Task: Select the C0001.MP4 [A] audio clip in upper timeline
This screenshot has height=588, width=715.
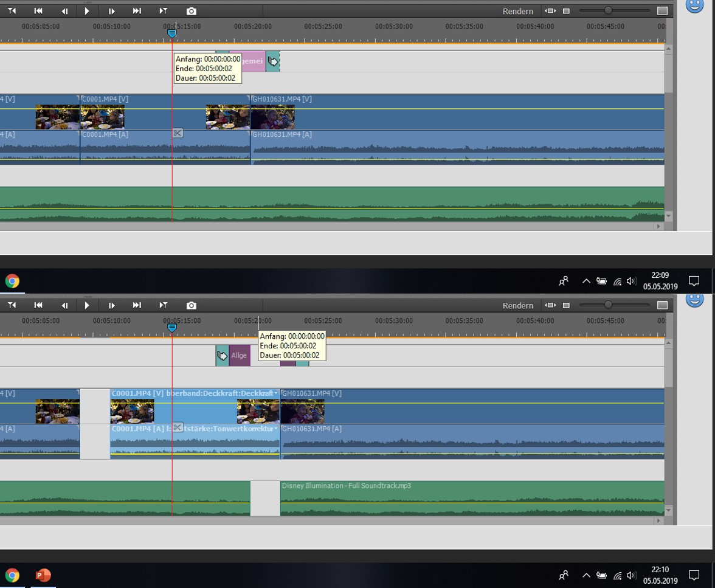Action: [x=165, y=147]
